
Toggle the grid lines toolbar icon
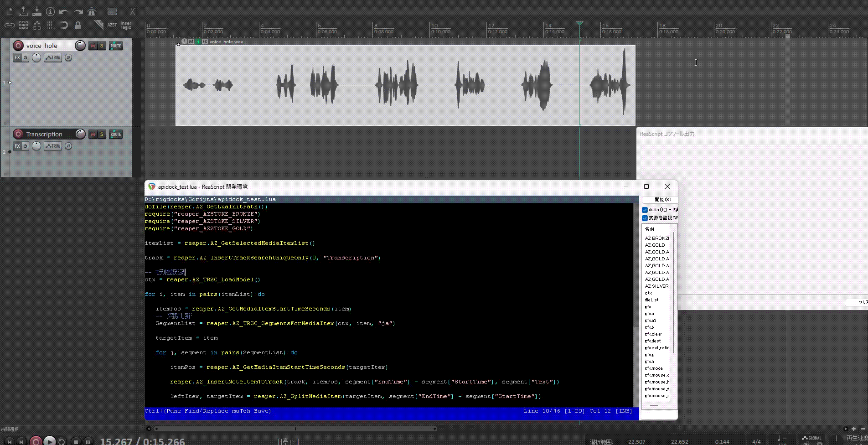coord(51,25)
